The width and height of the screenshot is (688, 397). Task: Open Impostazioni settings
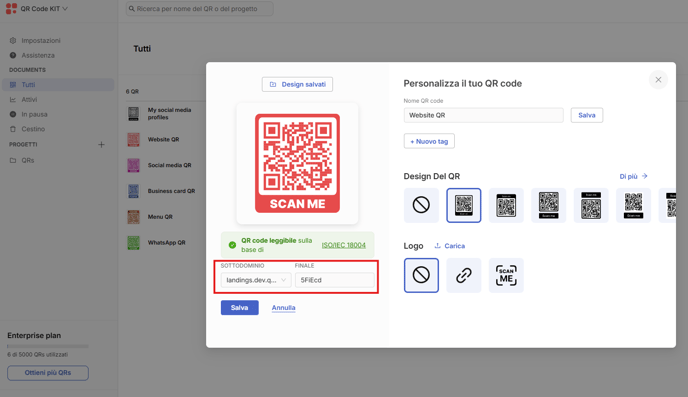tap(41, 40)
